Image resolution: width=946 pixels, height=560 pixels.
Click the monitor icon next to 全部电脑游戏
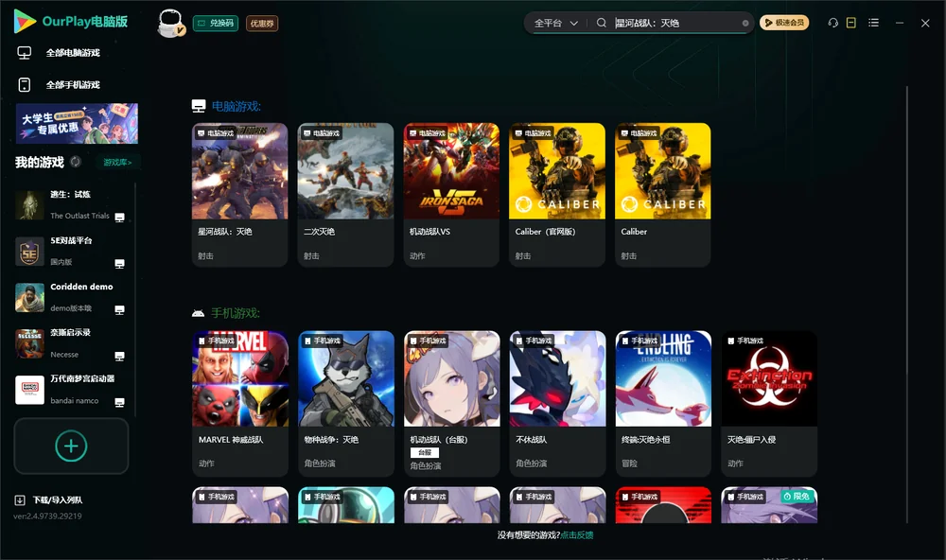pyautogui.click(x=25, y=53)
